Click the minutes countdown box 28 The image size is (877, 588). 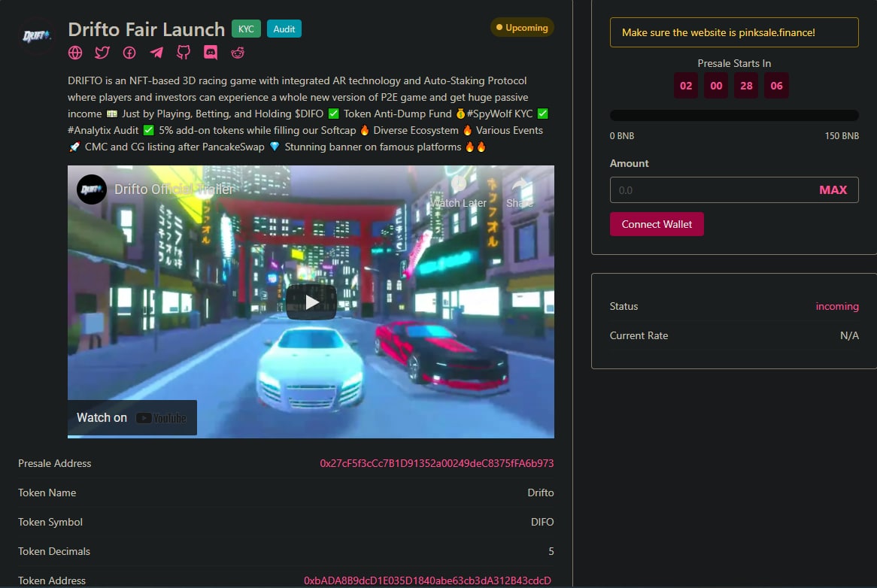click(746, 86)
